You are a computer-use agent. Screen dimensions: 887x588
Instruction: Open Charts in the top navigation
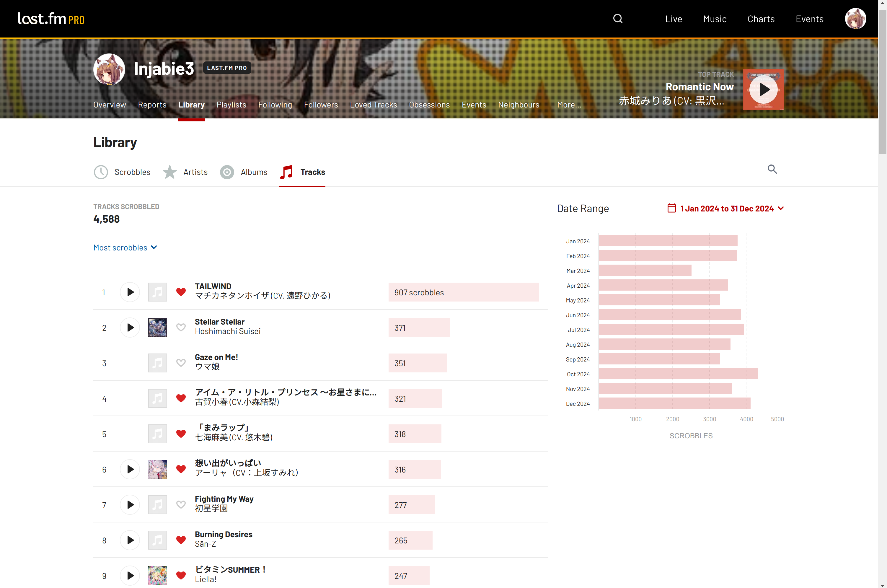761,19
